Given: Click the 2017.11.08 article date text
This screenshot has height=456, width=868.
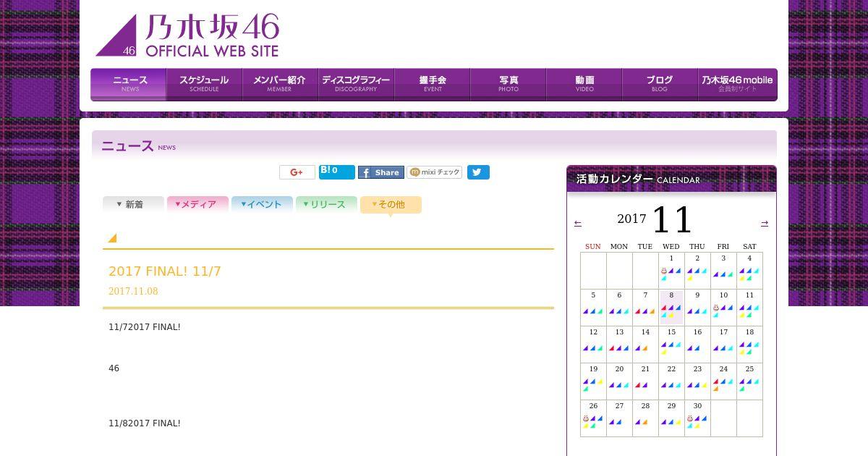Looking at the screenshot, I should click(133, 291).
